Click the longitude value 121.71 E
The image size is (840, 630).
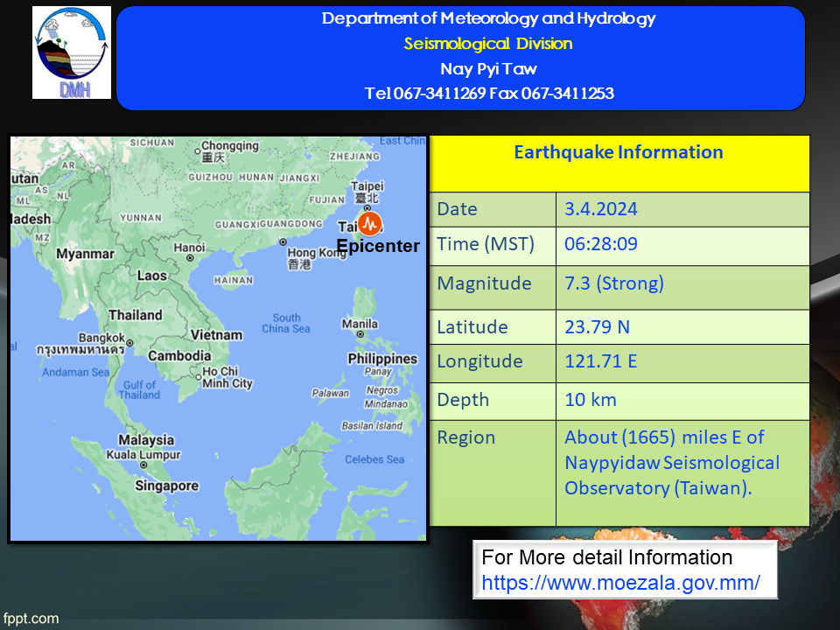(x=601, y=361)
